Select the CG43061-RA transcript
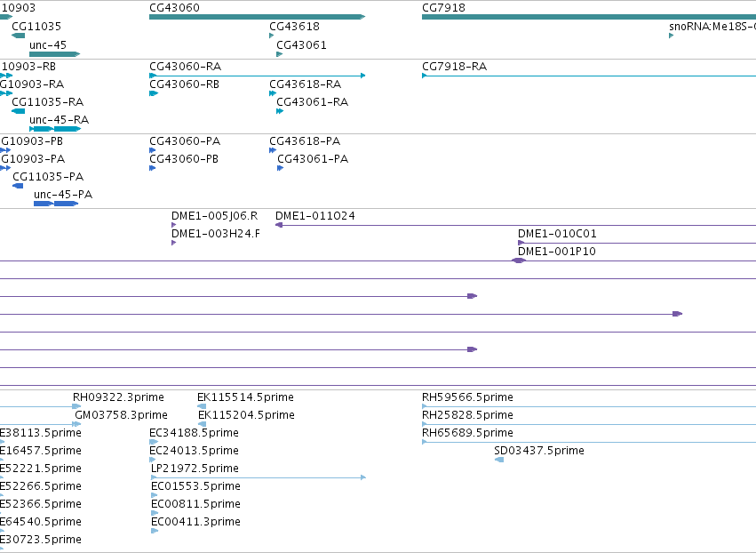Image resolution: width=756 pixels, height=553 pixels. coord(280,111)
